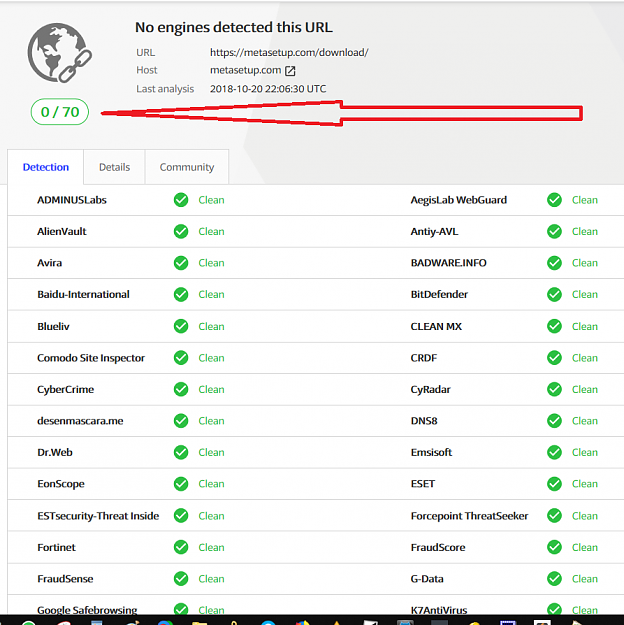
Task: Click the check icon for Comodo Site Inspector
Action: tap(181, 358)
